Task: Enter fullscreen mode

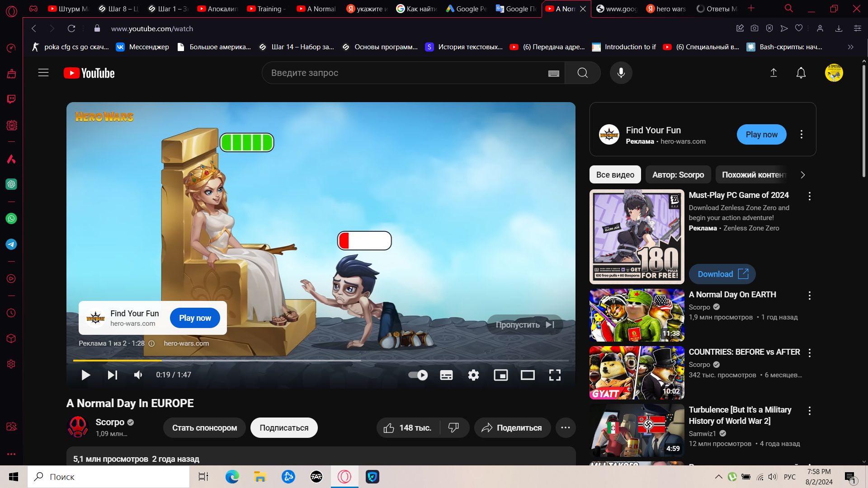Action: click(x=555, y=375)
